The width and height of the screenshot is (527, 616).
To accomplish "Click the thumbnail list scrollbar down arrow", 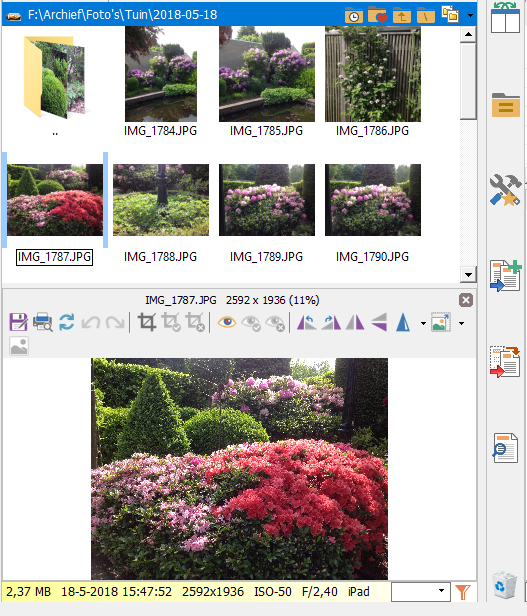I will (x=468, y=274).
